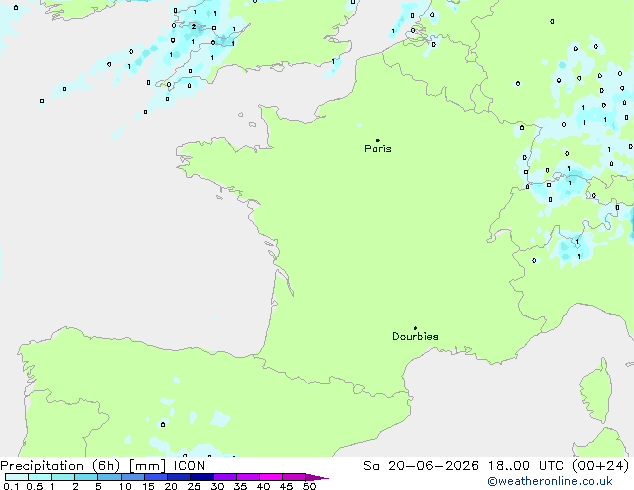Pick the 15–20 mm legend swatch
The height and width of the screenshot is (490, 634).
(155, 477)
